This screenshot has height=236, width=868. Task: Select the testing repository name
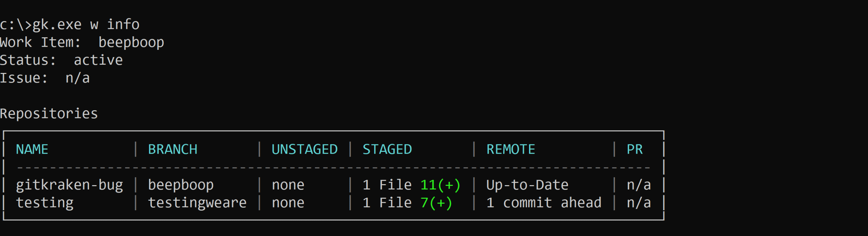pos(45,203)
